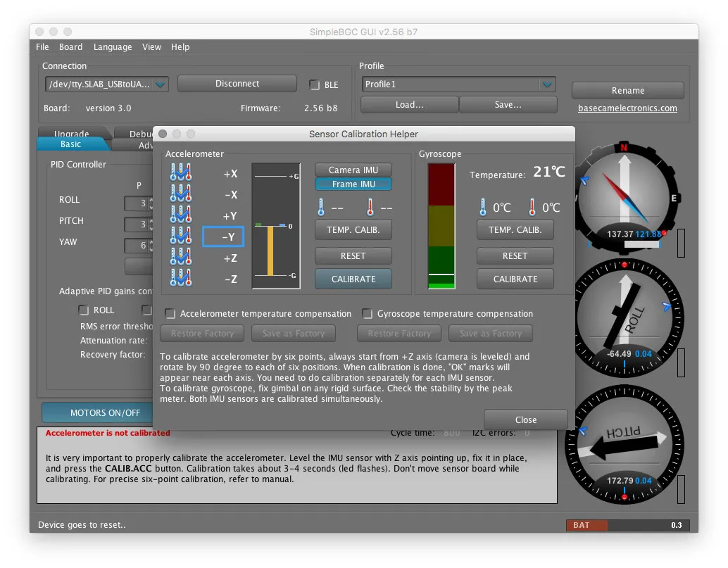Click the gyroscope stability peak meter
Screen dimensions: 728x568
tap(442, 227)
